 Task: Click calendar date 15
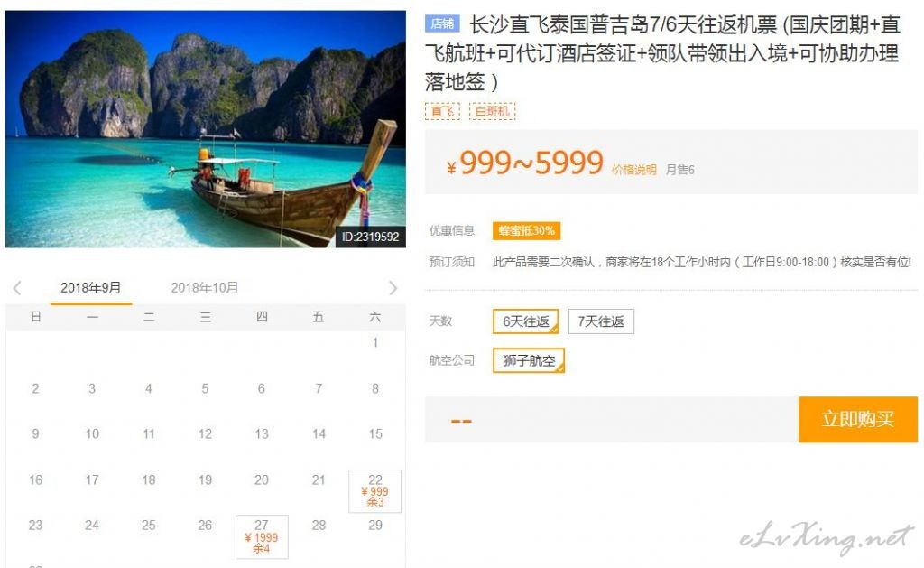click(x=375, y=434)
